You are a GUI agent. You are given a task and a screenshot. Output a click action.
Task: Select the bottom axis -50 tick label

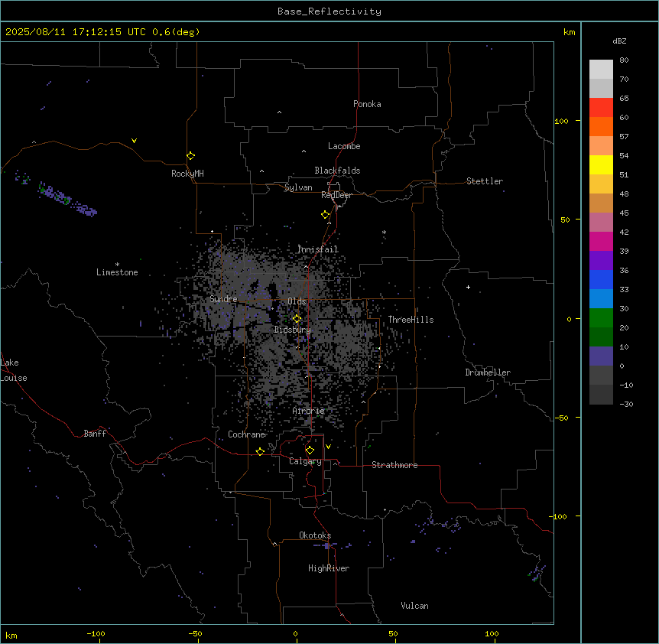[x=196, y=633]
